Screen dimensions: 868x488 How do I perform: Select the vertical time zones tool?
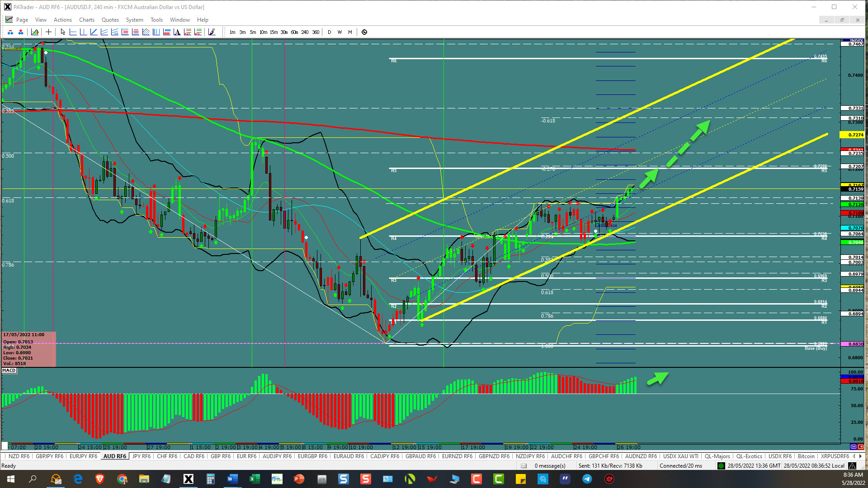pos(156,32)
